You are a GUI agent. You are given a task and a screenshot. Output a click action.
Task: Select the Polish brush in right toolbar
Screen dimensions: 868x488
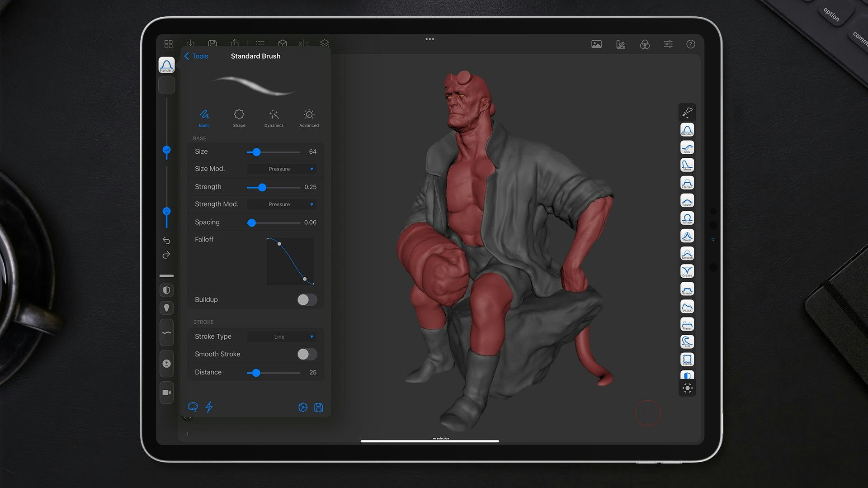(687, 307)
